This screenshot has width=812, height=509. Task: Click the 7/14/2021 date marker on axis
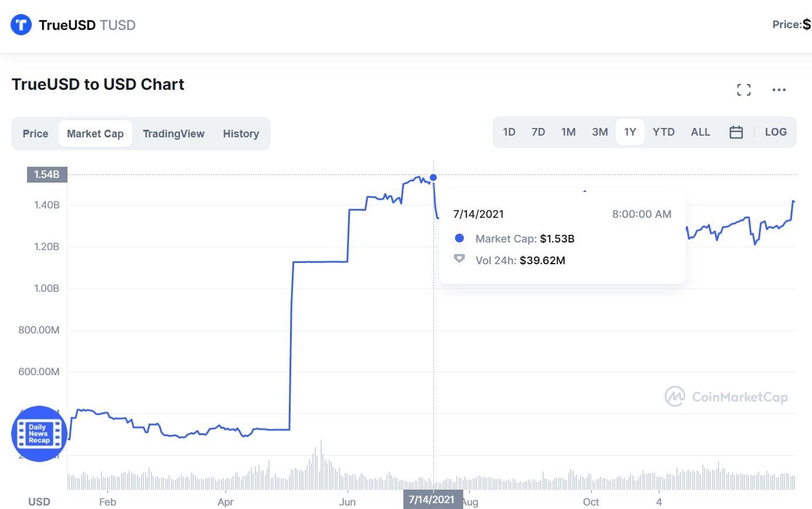point(433,500)
